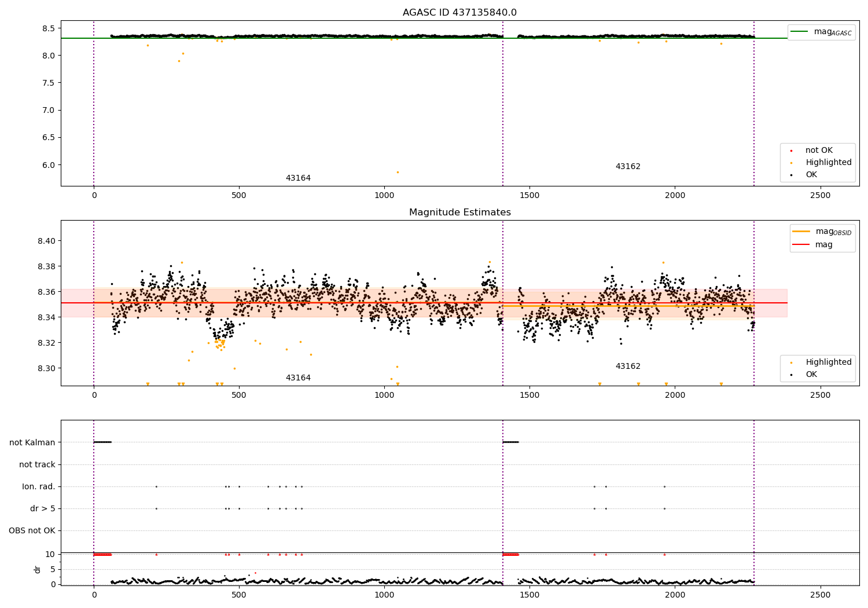This screenshot has height=608, width=868.
Task: Click green line sample beside mag AGASC
Action: pos(800,32)
